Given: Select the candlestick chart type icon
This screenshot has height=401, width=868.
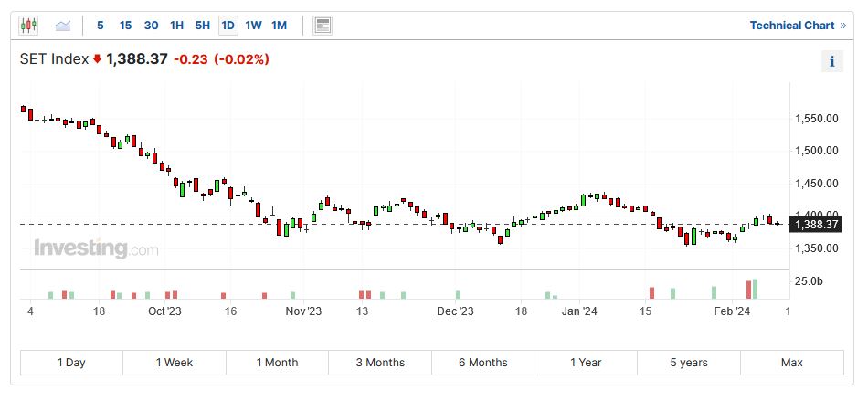Looking at the screenshot, I should [28, 26].
